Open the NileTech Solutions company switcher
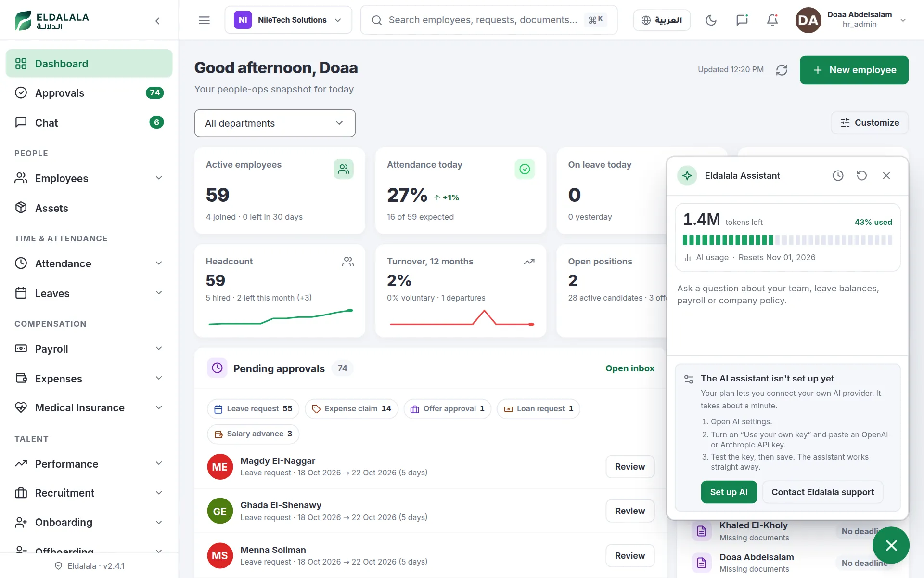The width and height of the screenshot is (924, 578). click(x=288, y=20)
